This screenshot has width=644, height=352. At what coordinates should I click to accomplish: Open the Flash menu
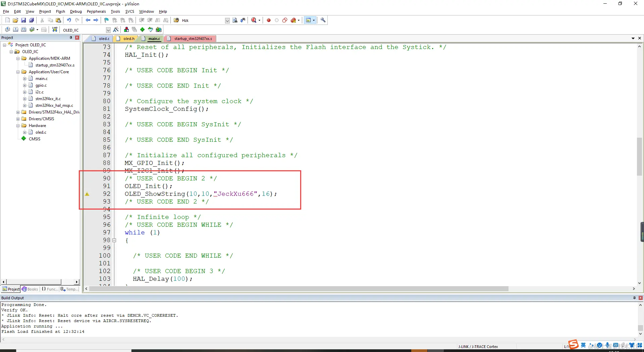tap(60, 11)
